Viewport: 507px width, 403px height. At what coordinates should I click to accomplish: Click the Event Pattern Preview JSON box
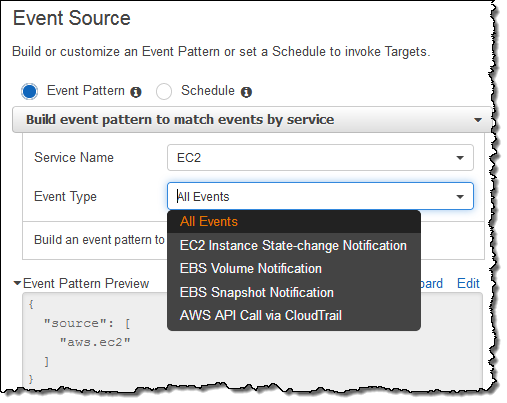[252, 340]
